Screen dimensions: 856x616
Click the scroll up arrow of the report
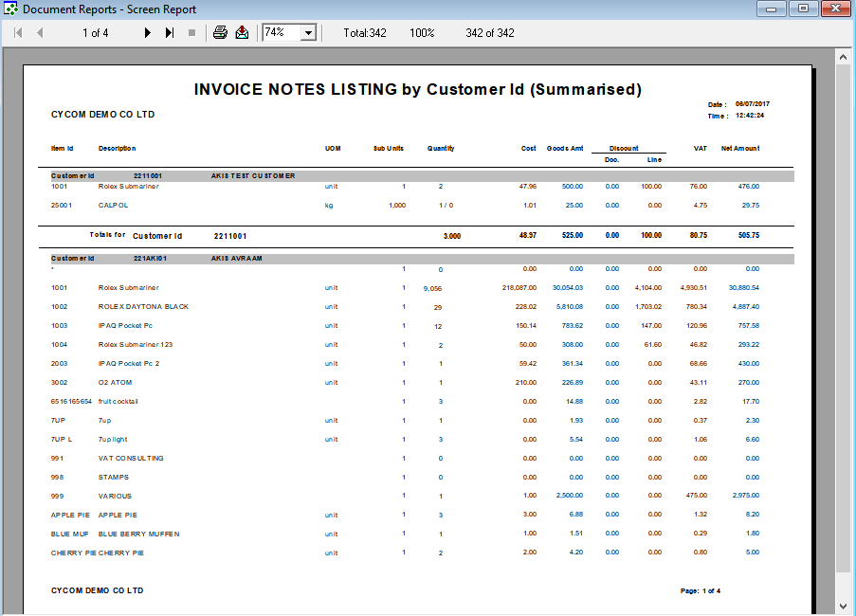843,57
